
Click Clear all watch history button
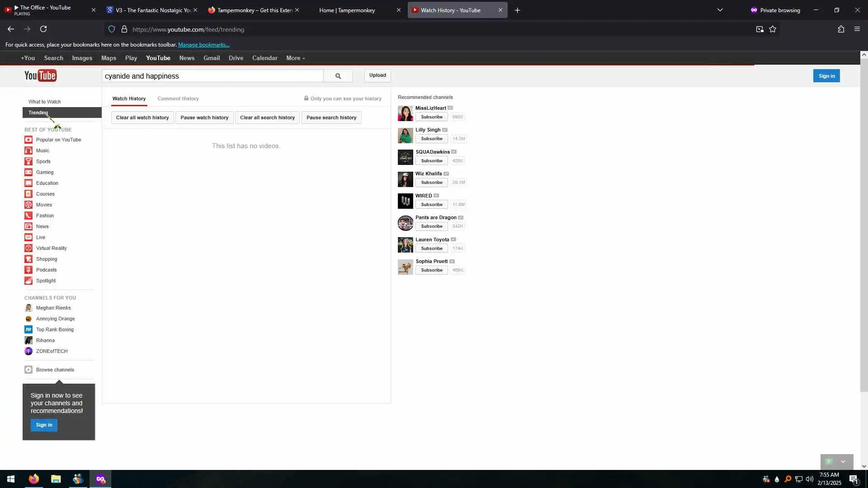pos(142,117)
